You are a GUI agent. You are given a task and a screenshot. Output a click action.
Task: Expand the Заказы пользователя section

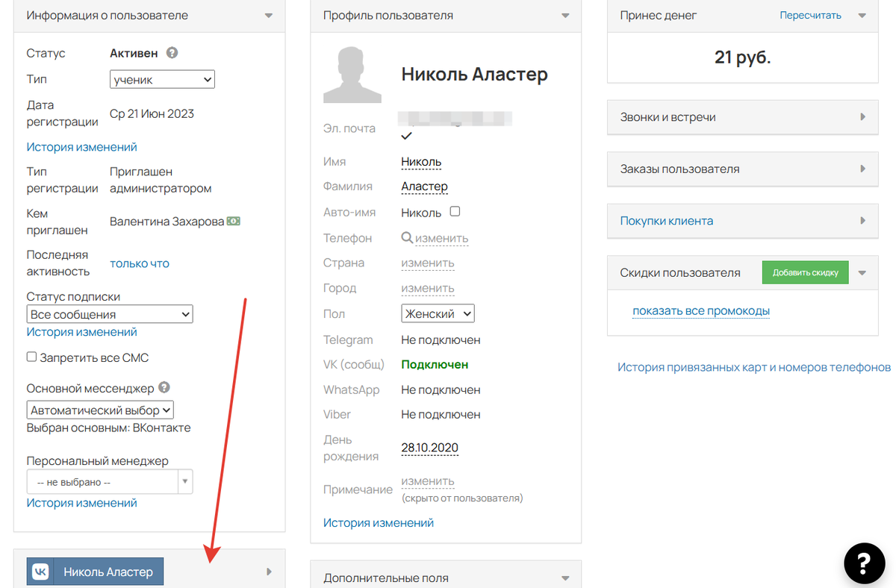(x=862, y=169)
